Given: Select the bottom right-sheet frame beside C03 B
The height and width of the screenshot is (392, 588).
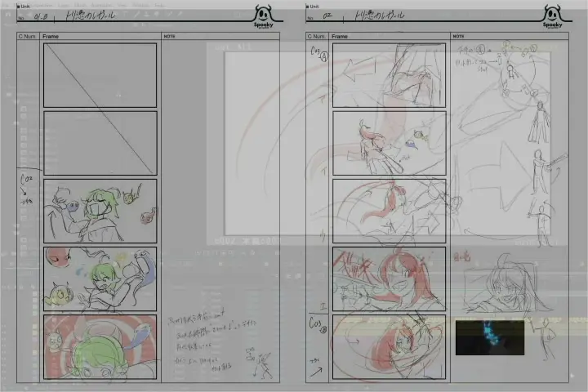Looking at the screenshot, I should pyautogui.click(x=390, y=347).
